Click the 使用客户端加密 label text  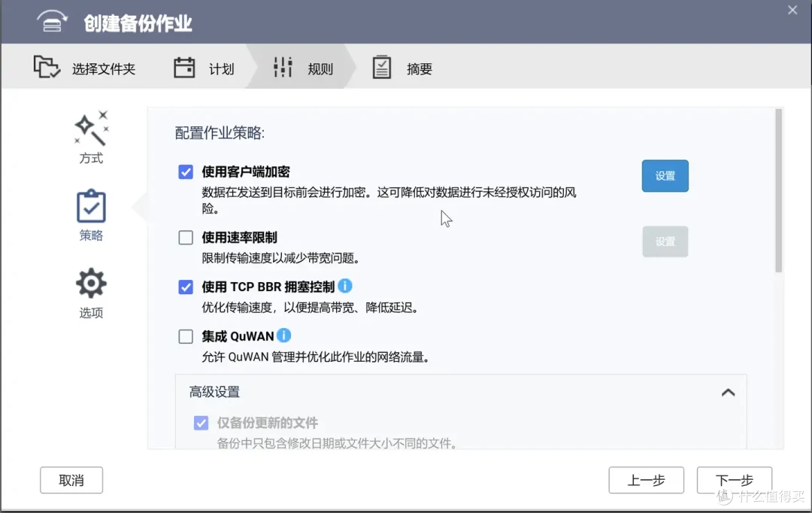click(x=246, y=172)
